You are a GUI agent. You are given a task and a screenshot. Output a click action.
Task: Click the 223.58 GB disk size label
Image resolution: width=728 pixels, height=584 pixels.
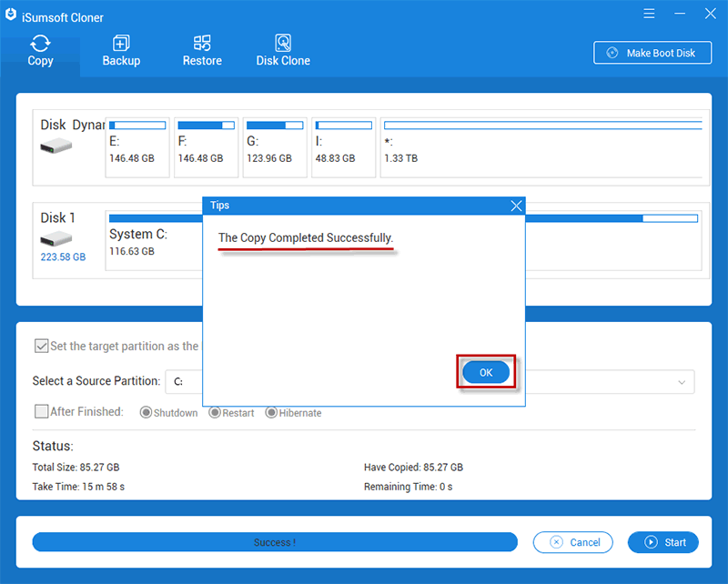pos(63,257)
